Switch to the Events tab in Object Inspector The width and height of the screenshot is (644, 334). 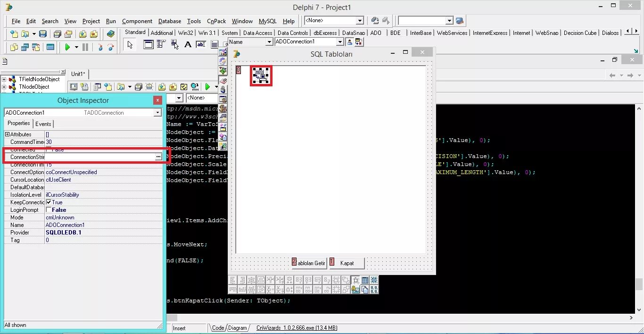click(x=43, y=124)
